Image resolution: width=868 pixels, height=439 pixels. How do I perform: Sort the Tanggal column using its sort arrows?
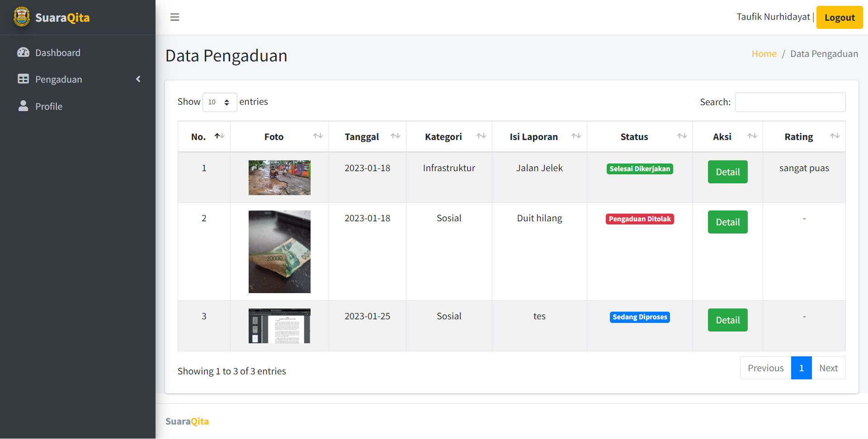(396, 135)
